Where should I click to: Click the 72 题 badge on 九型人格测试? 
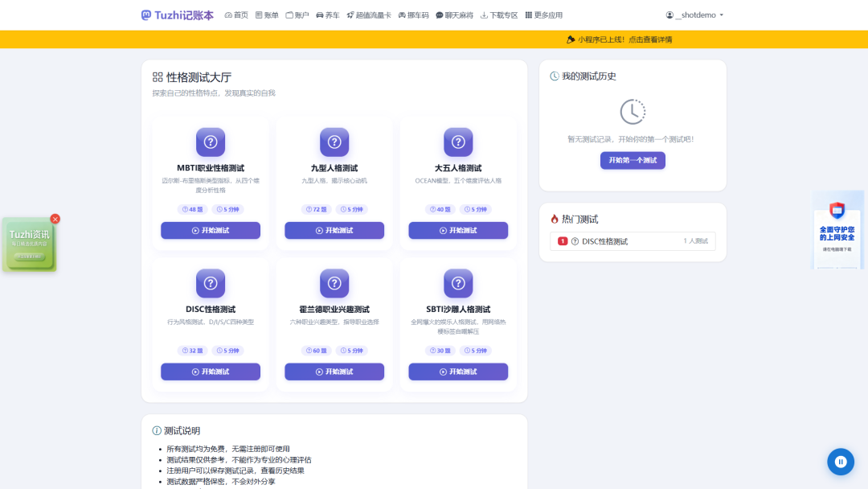[x=317, y=209]
